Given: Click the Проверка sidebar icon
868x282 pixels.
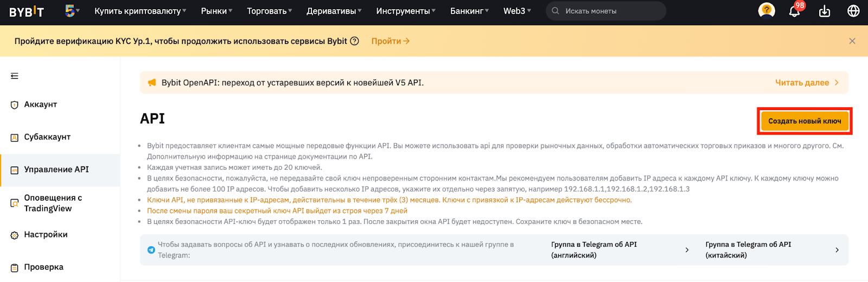Looking at the screenshot, I should (x=15, y=267).
